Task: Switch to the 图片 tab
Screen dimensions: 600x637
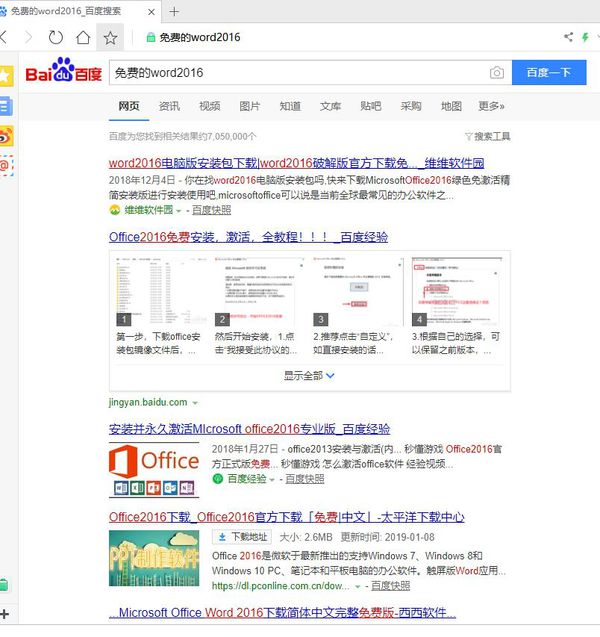Action: click(x=249, y=106)
